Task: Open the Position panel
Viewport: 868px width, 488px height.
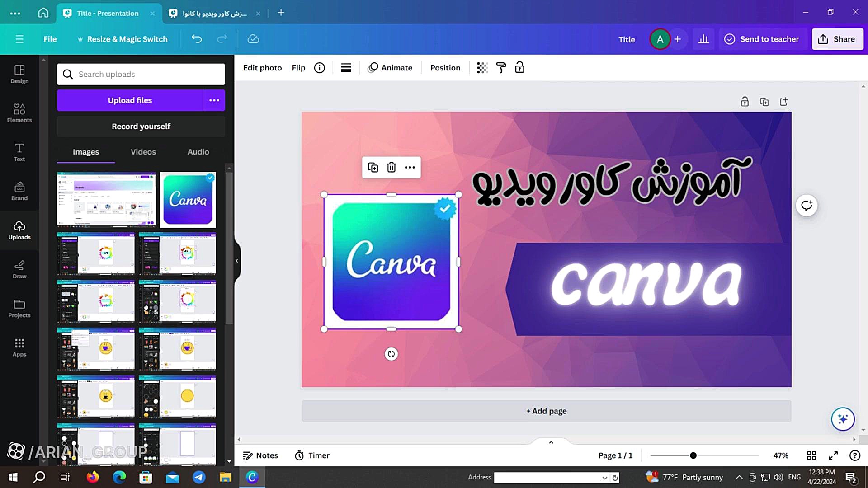Action: [445, 68]
